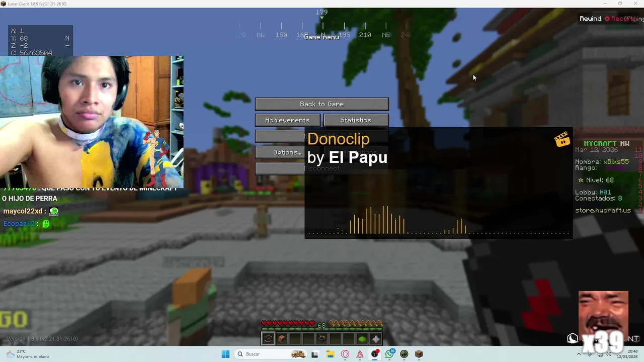Open the Windows Start menu

[x=225, y=354]
